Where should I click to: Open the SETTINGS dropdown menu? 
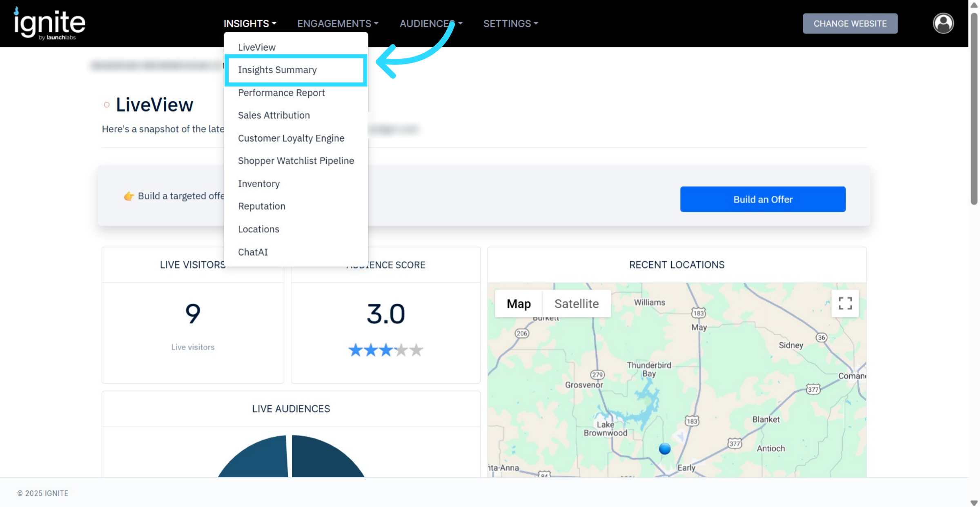[x=510, y=24]
